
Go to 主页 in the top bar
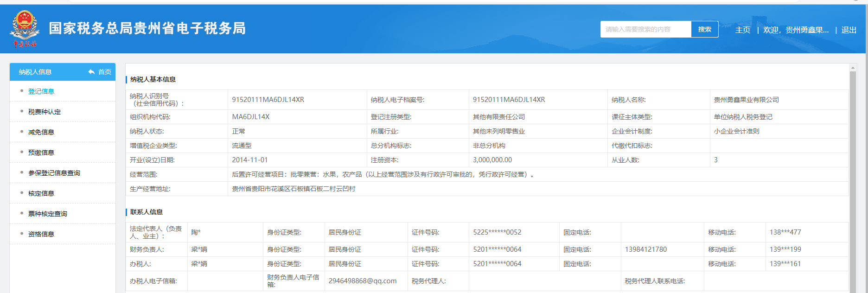tap(742, 30)
